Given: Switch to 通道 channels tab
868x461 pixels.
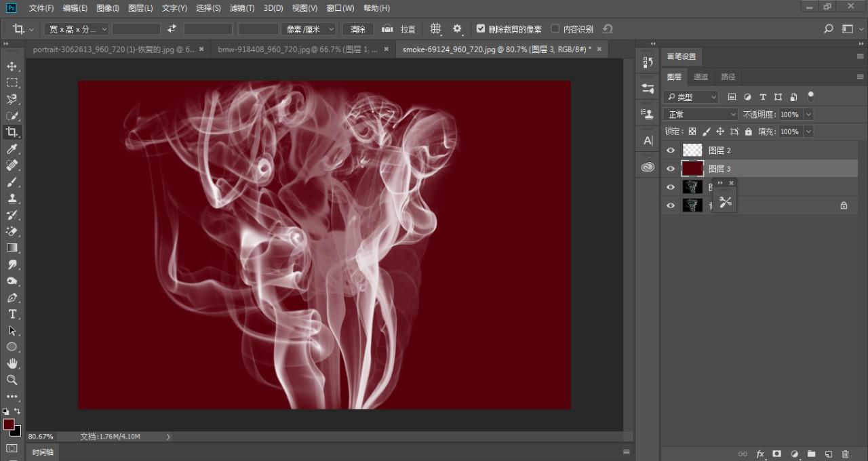Looking at the screenshot, I should click(701, 77).
